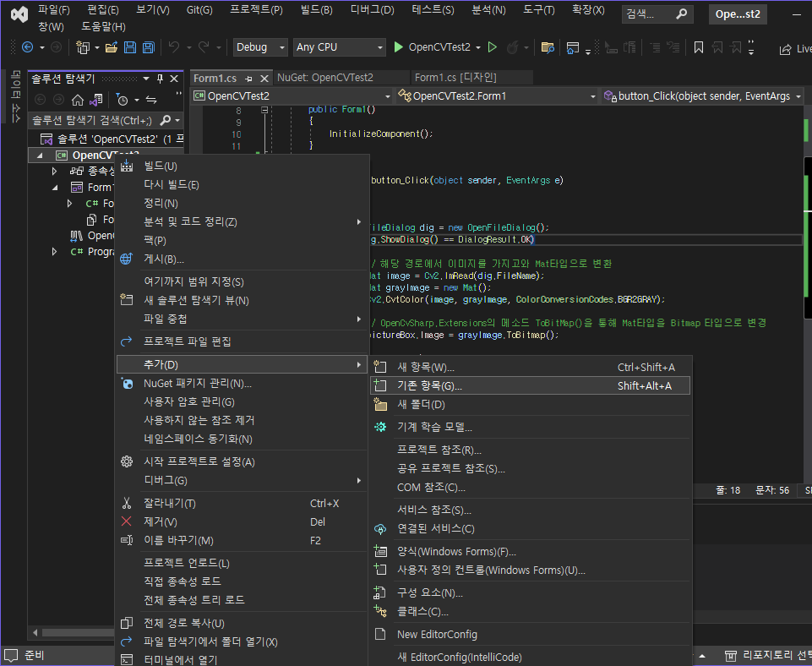
Task: Click find in files folder-search icon
Action: tap(548, 47)
